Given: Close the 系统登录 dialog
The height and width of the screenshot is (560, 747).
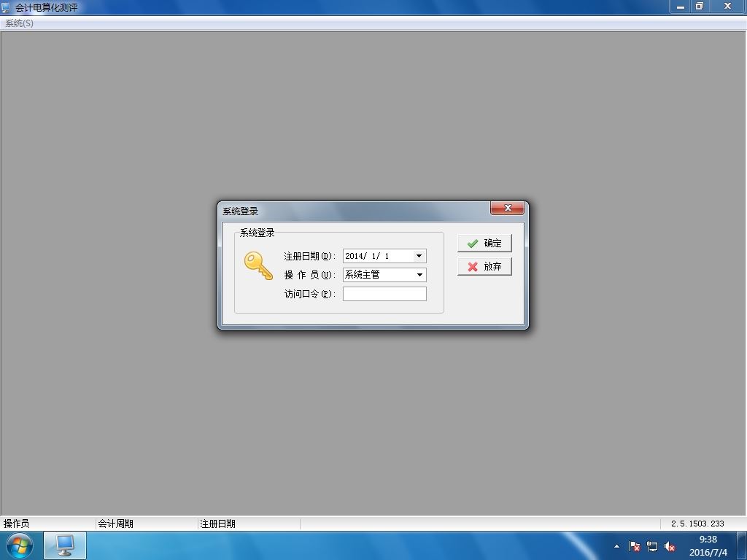Looking at the screenshot, I should point(508,208).
